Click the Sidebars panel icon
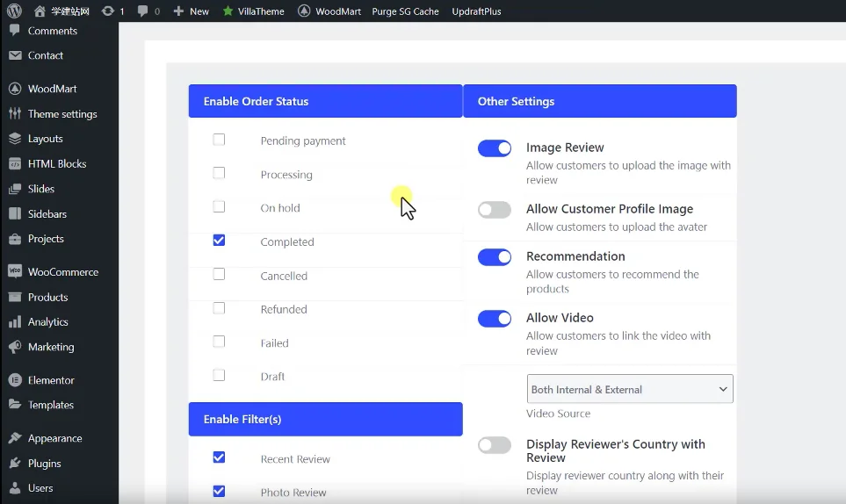The width and height of the screenshot is (846, 504). coord(15,213)
